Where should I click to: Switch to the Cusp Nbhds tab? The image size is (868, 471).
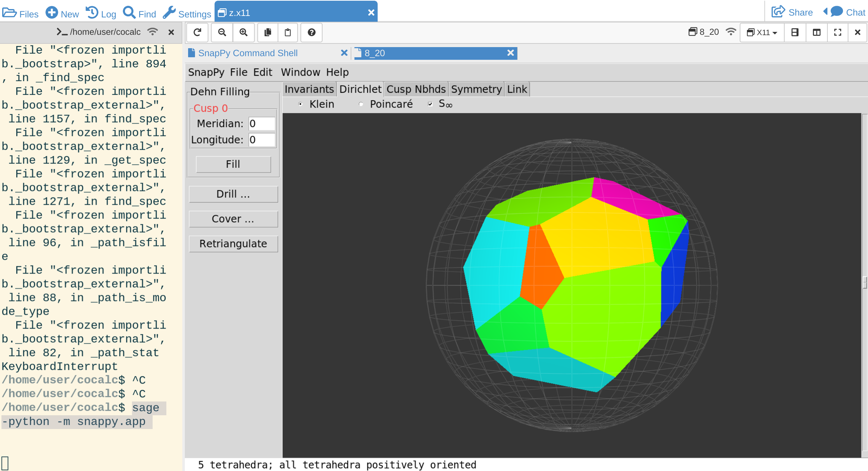click(x=416, y=89)
